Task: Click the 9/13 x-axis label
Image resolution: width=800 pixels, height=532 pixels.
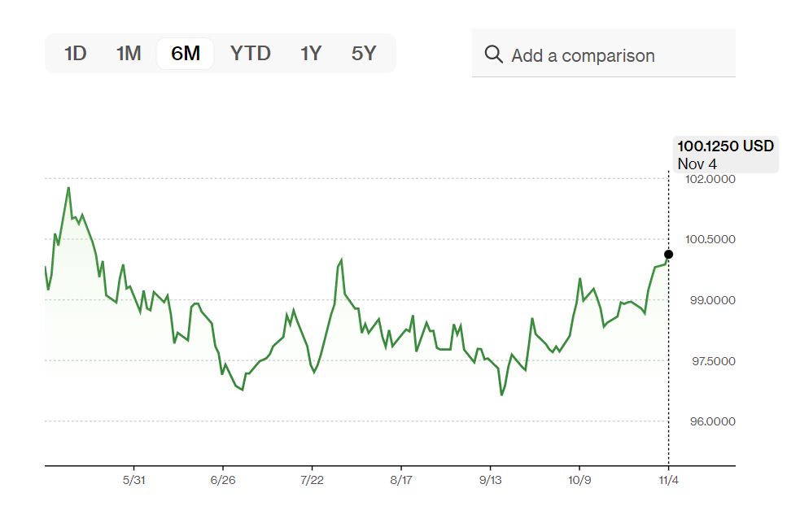Action: point(491,481)
